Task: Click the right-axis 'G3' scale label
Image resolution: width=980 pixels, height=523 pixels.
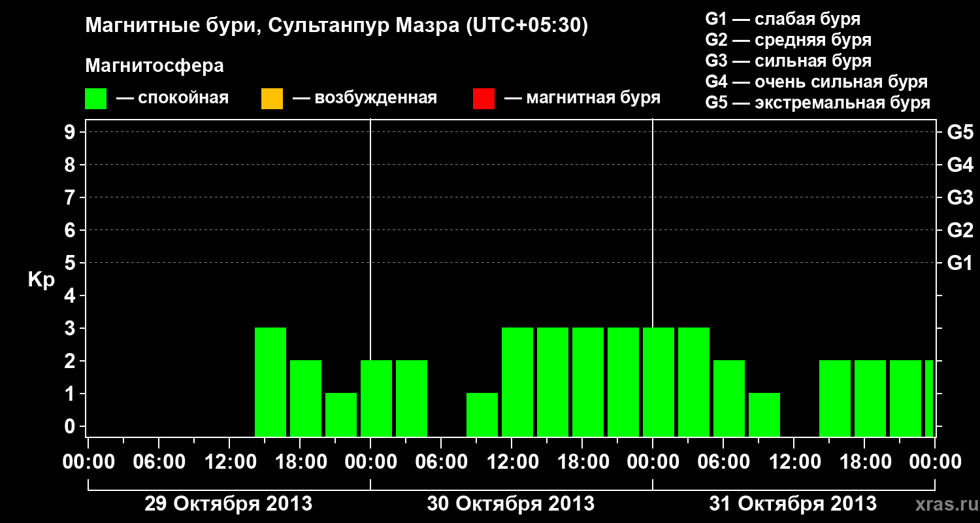Action: (960, 197)
